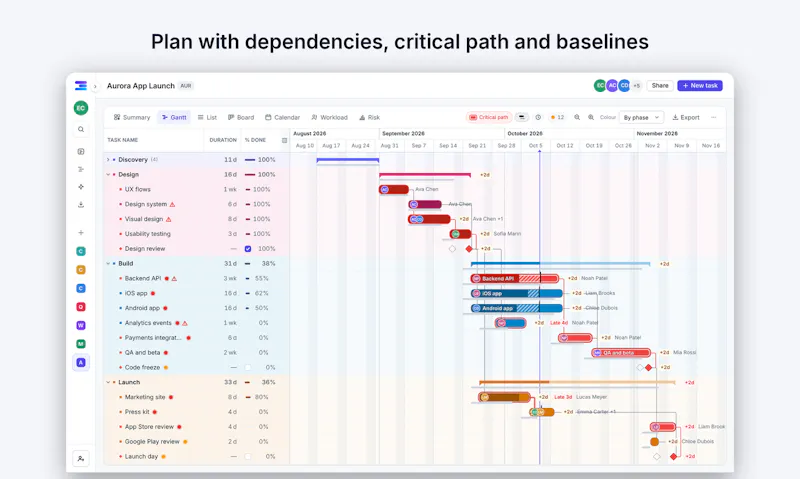Open the Colour By phase dropdown

click(x=641, y=117)
